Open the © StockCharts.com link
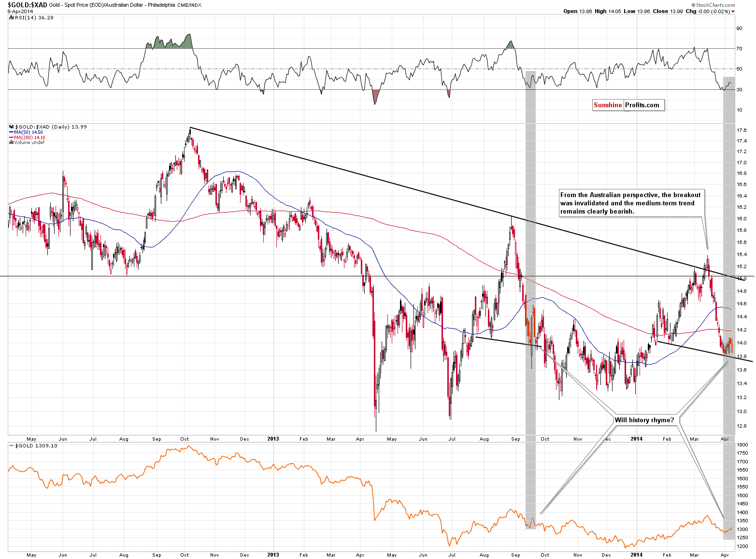 pos(713,5)
